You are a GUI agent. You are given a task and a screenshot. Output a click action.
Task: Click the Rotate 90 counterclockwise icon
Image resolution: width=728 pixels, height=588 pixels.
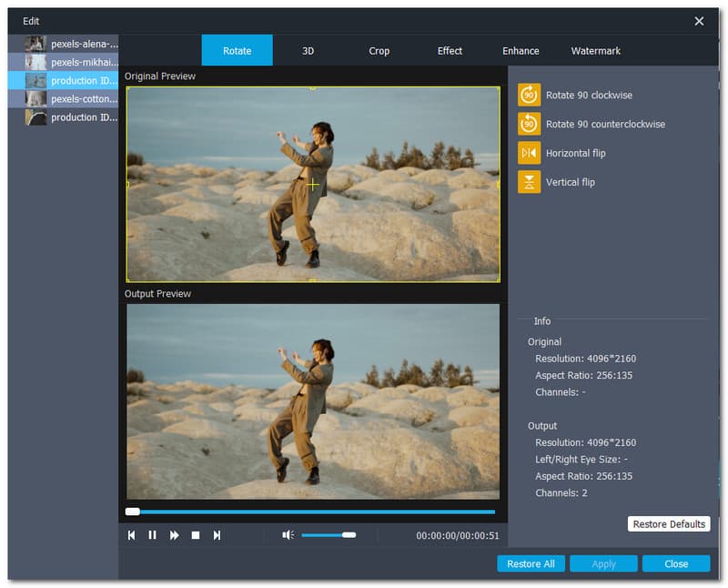click(529, 124)
